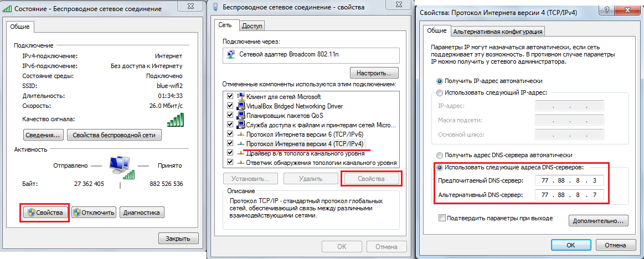
Task: Click Свойства беспроводной сети button
Action: [114, 134]
